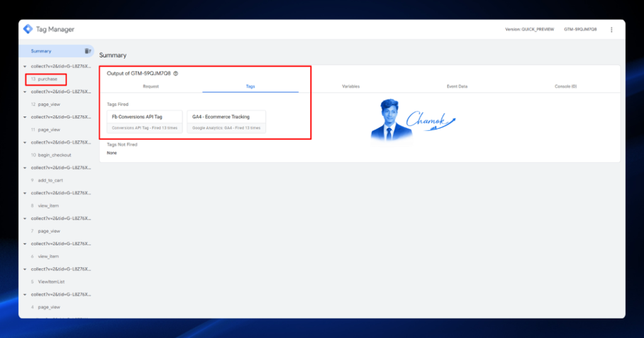Screen dimensions: 644x338
Task: Open the three-dot more options menu
Action: tap(611, 30)
